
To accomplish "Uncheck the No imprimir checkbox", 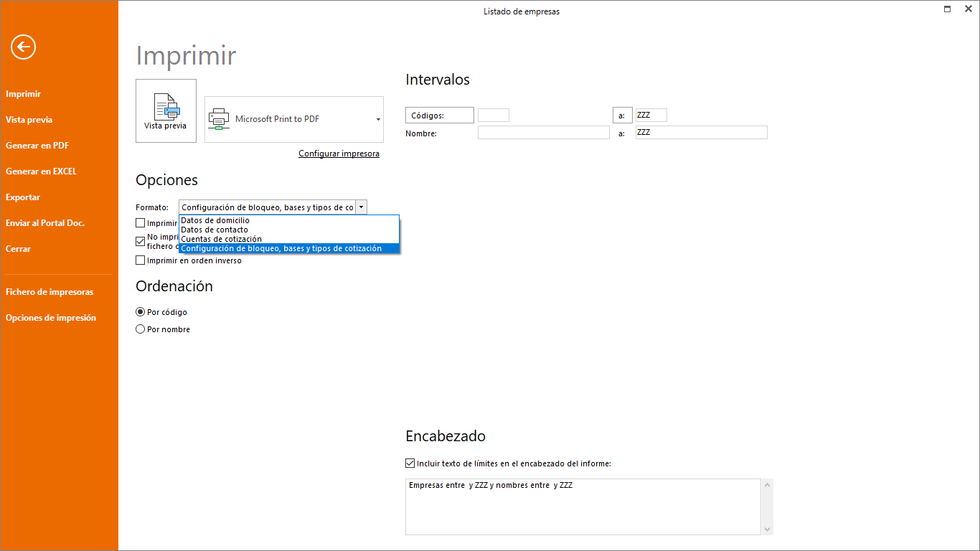I will tap(141, 241).
